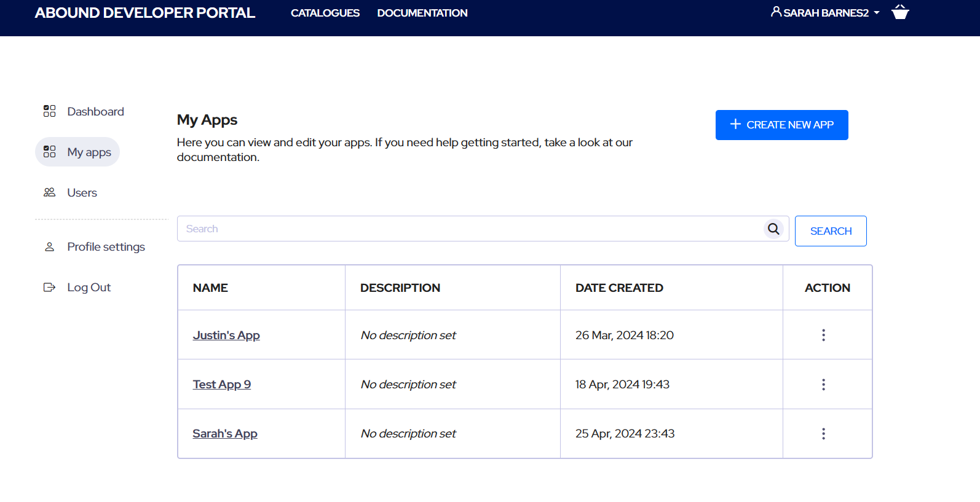Viewport: 980px width, 502px height.
Task: Open the actions menu for Justin's App
Action: tap(823, 335)
